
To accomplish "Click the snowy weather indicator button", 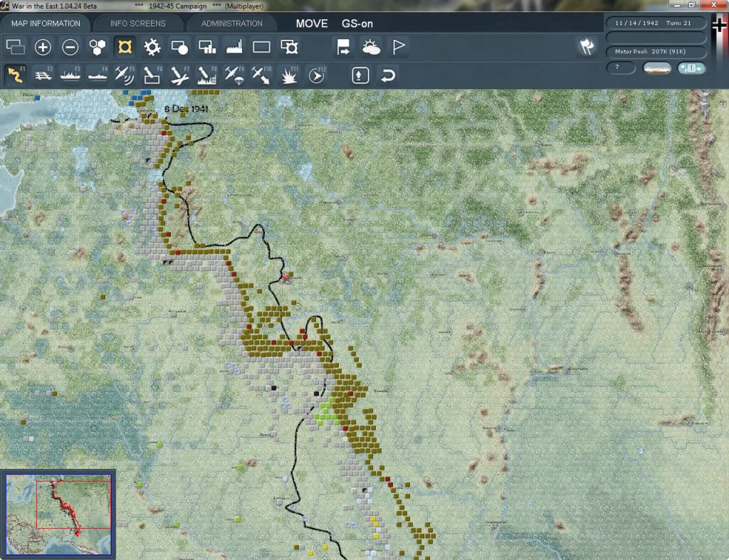I will click(691, 68).
